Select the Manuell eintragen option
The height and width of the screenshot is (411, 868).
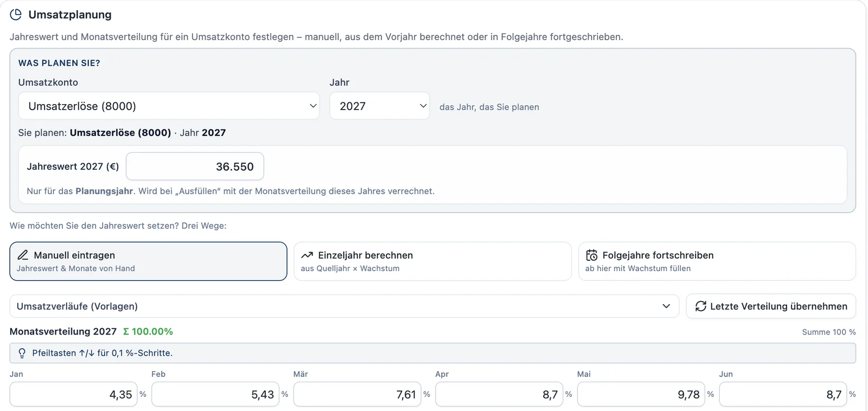click(x=148, y=261)
